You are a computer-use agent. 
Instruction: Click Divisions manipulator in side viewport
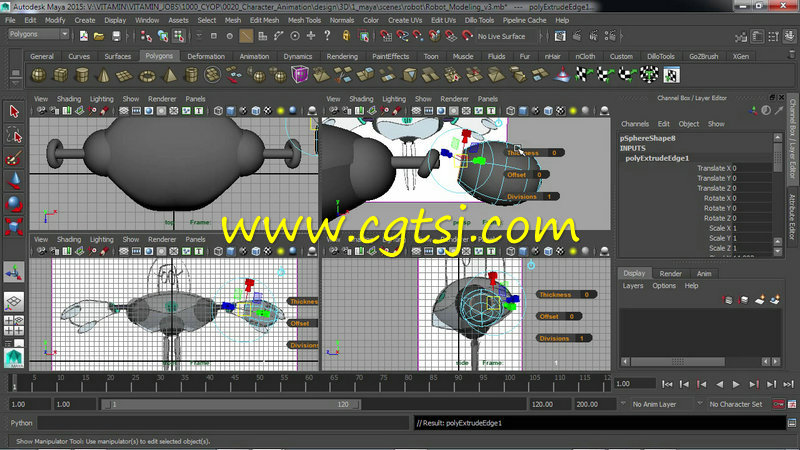[564, 338]
